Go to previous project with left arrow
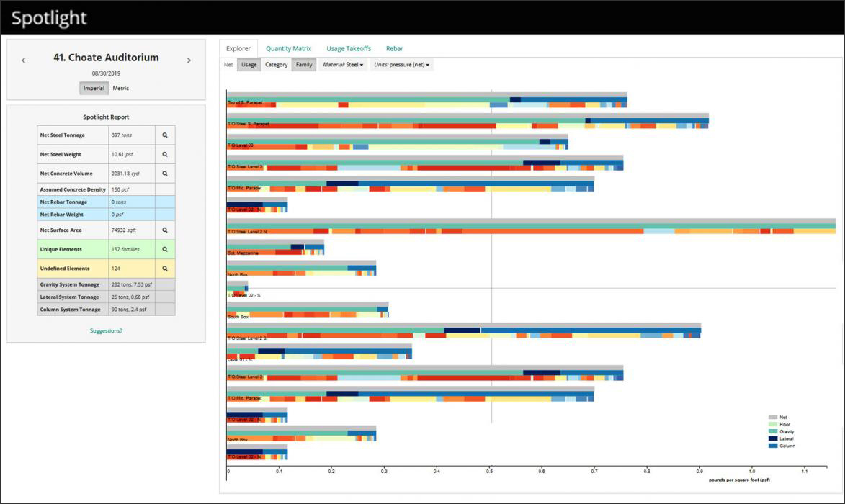The width and height of the screenshot is (845, 504). click(23, 60)
